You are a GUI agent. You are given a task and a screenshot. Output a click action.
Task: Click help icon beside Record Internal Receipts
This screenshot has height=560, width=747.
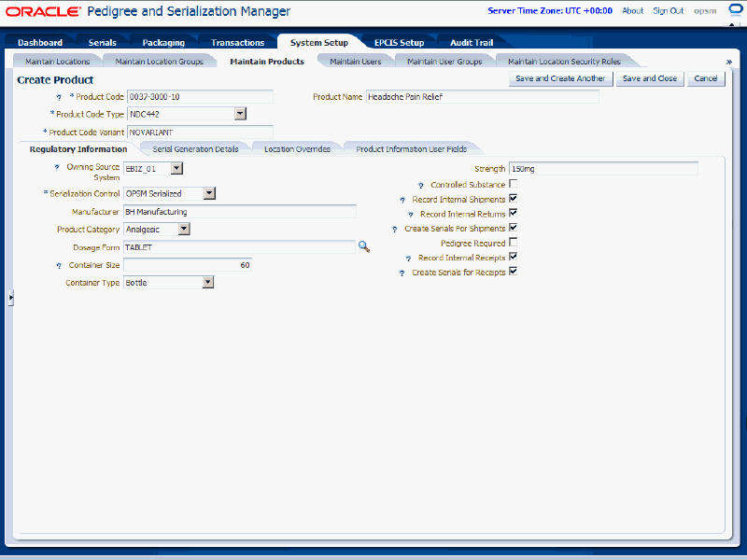point(408,259)
